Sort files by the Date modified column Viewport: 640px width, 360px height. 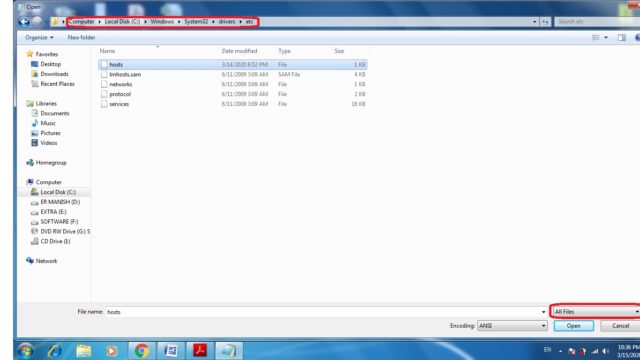(x=240, y=51)
